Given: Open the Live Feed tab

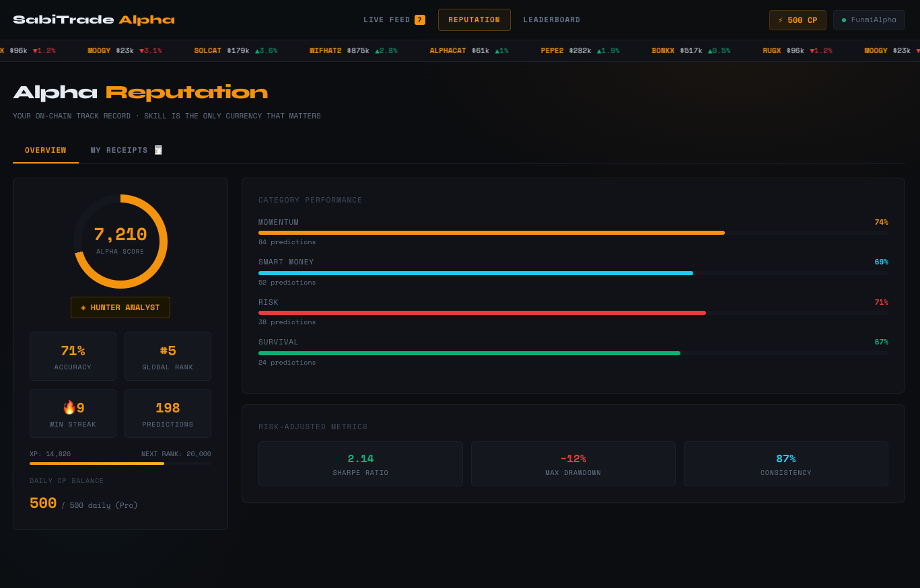Looking at the screenshot, I should tap(387, 20).
